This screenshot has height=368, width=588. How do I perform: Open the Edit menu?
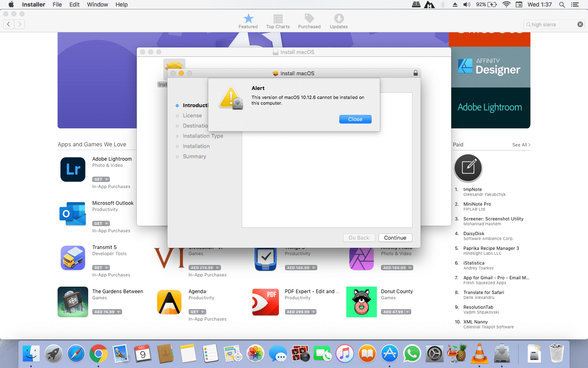coord(74,4)
